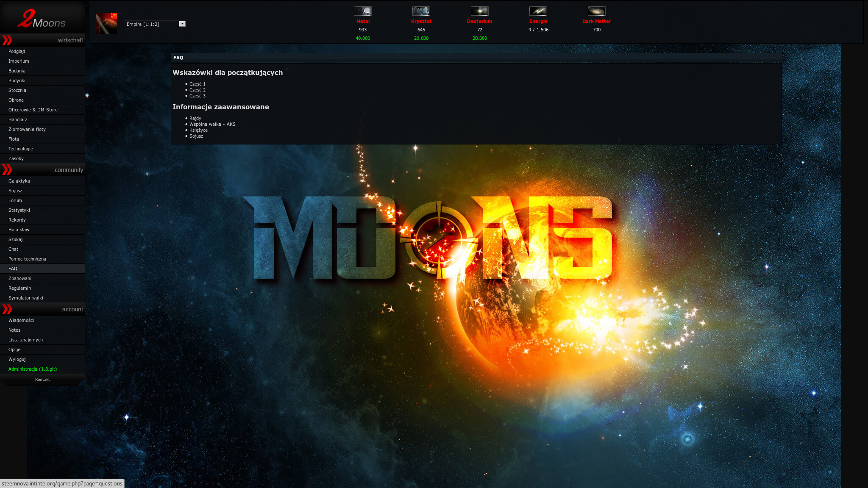Select FAQ in the sidebar
Image resolution: width=868 pixels, height=488 pixels.
[x=42, y=269]
